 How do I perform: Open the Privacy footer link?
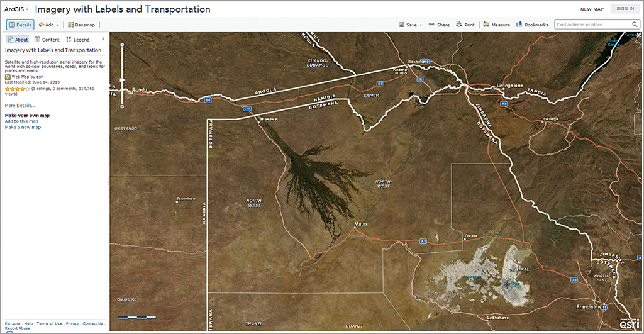(x=72, y=323)
